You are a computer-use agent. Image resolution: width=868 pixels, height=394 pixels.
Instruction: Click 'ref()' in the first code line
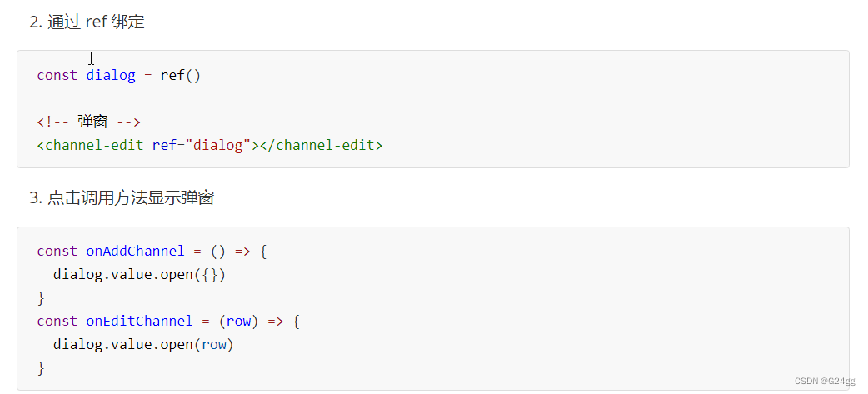181,75
